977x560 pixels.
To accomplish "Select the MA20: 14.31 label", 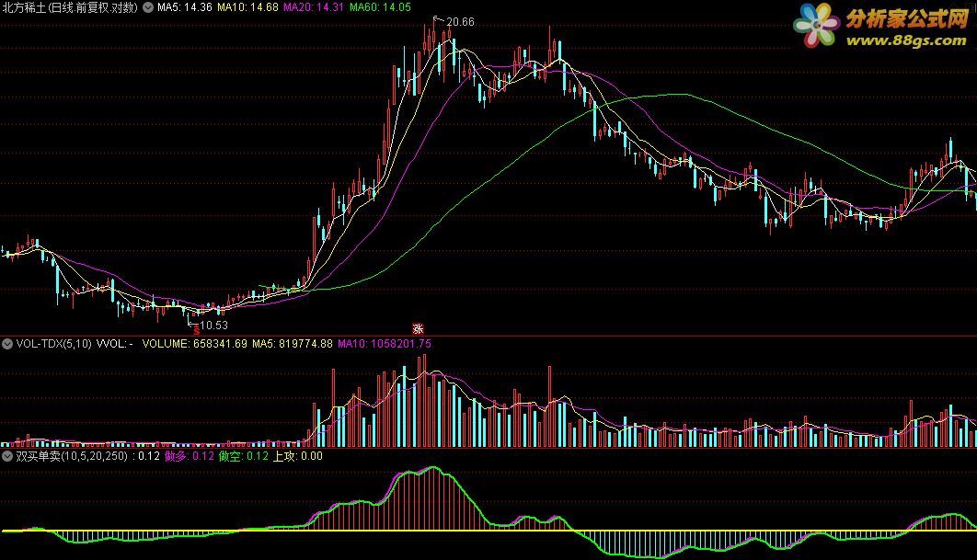I will pyautogui.click(x=314, y=7).
